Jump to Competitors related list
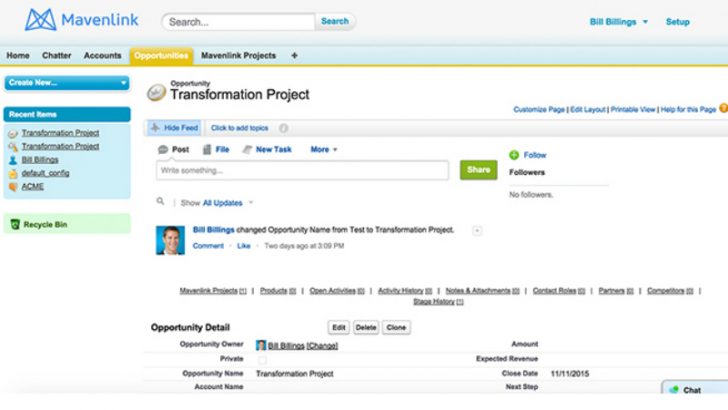728x410 pixels. click(x=670, y=291)
